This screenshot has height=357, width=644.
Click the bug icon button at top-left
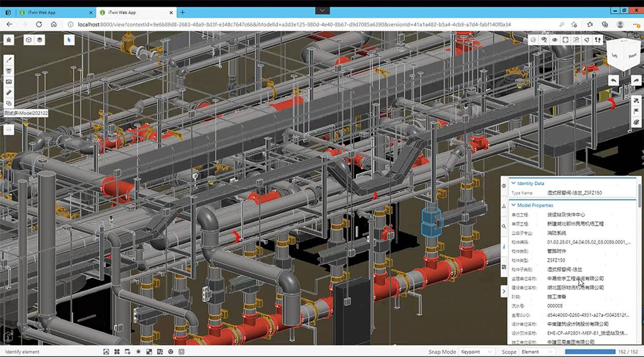(9, 40)
